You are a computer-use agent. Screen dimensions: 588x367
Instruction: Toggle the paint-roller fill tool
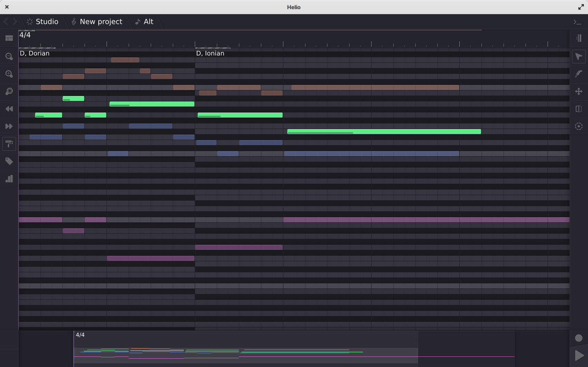[x=9, y=144]
